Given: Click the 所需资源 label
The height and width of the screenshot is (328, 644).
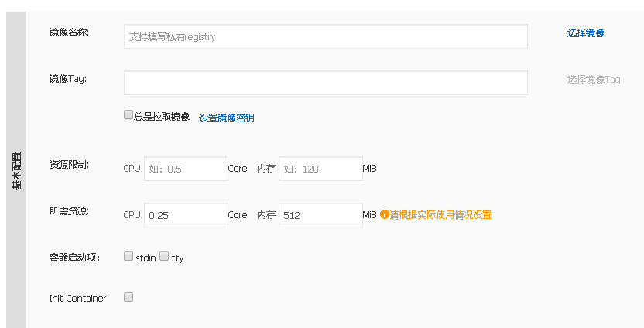Looking at the screenshot, I should (x=69, y=211).
